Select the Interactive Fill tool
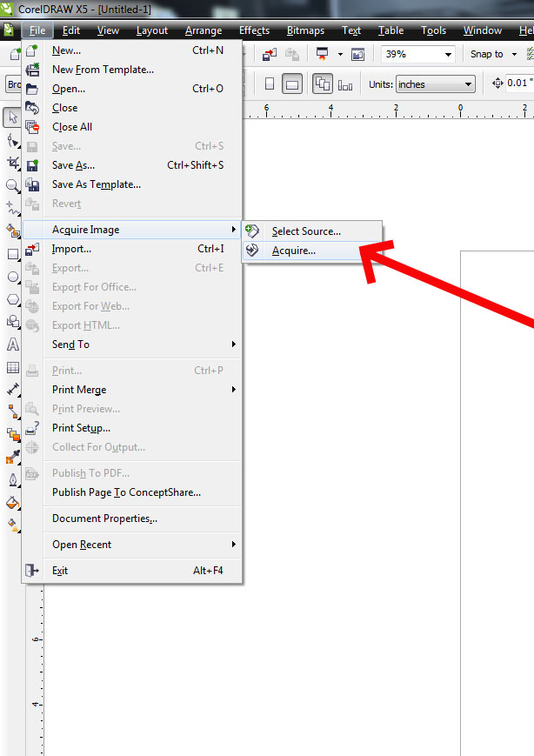Image resolution: width=534 pixels, height=756 pixels. (x=12, y=525)
